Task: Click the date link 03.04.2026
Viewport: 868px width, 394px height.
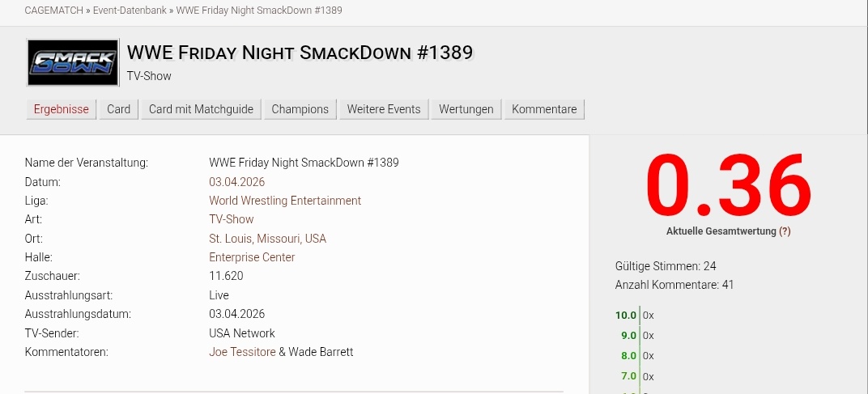Action: [236, 182]
